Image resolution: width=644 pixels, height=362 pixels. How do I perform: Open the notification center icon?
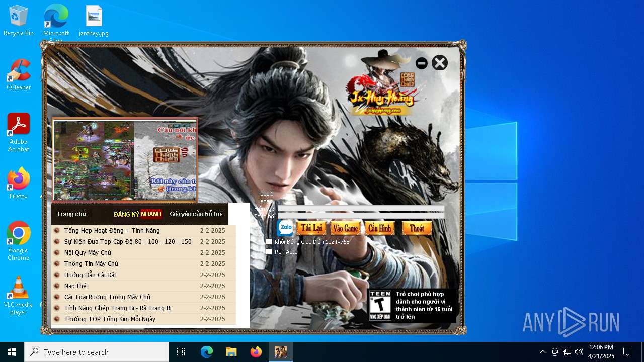627,352
